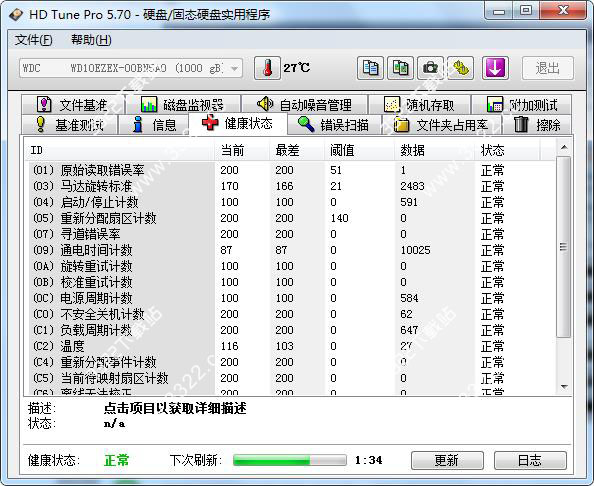Close the HD Tune Pro window

coord(563,11)
